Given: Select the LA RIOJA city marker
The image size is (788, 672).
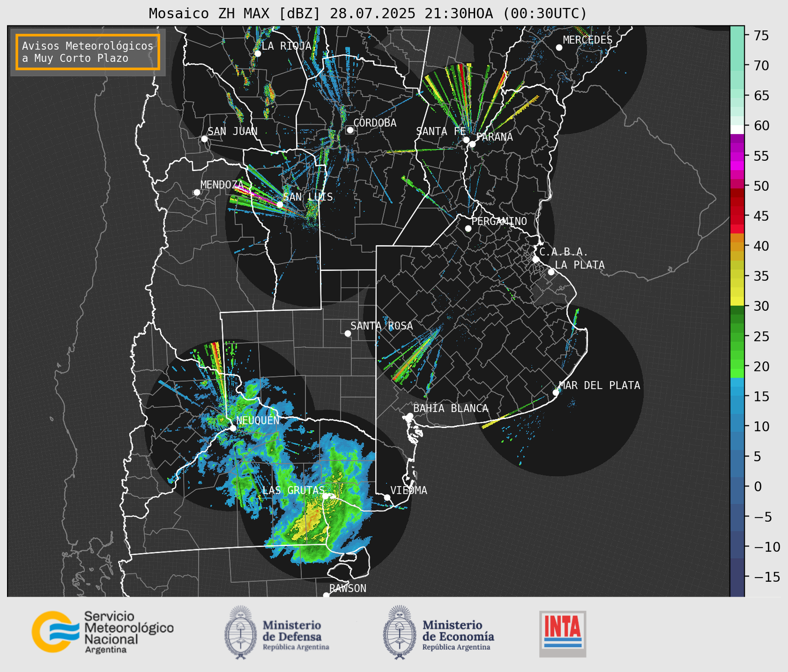Looking at the screenshot, I should (257, 54).
